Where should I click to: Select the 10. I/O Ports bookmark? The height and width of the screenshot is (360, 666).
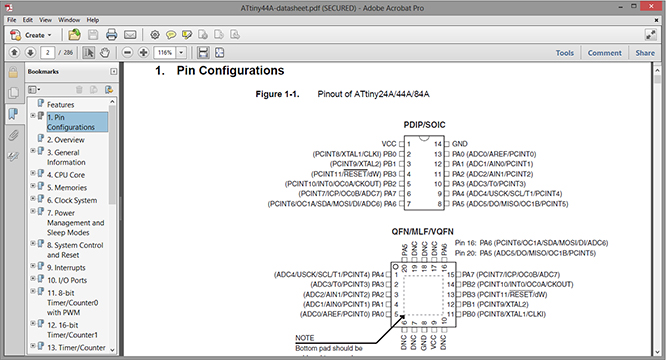tap(67, 281)
